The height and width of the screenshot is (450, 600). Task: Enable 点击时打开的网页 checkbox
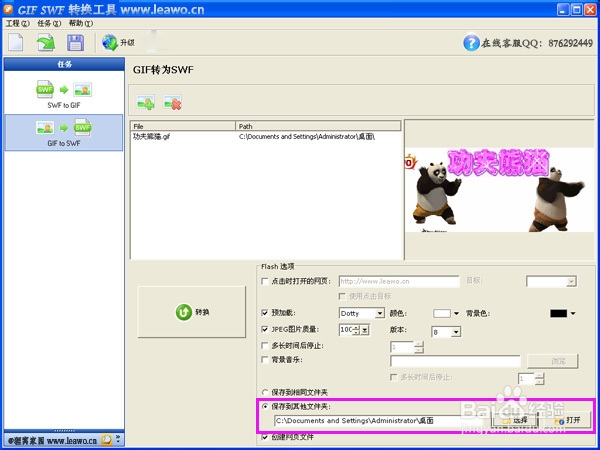[x=264, y=281]
